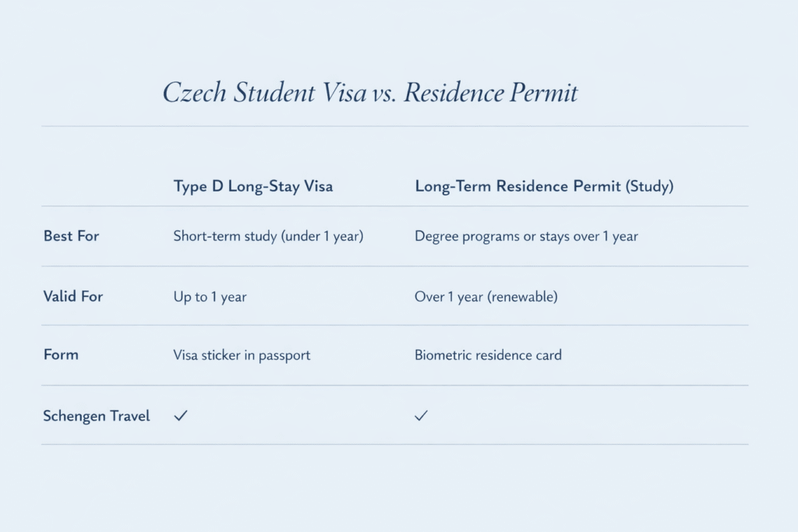
Task: Click the 'Visa sticker in passport' text
Action: pos(242,355)
